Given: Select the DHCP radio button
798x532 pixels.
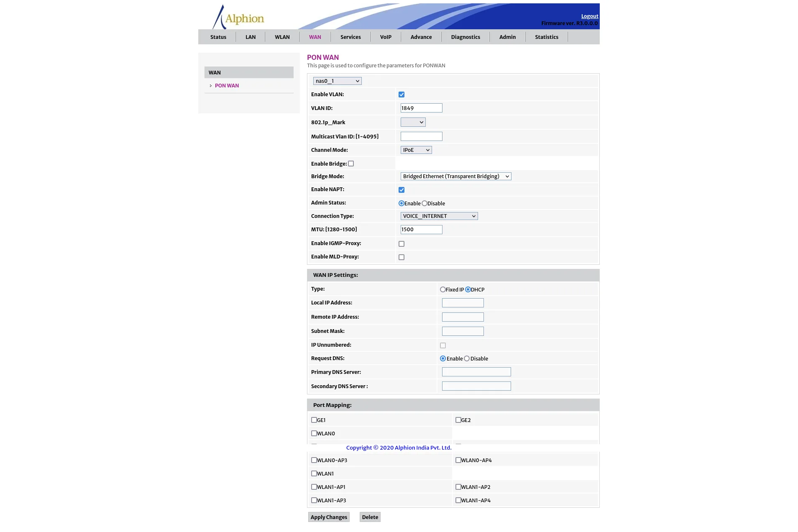Looking at the screenshot, I should click(x=468, y=289).
